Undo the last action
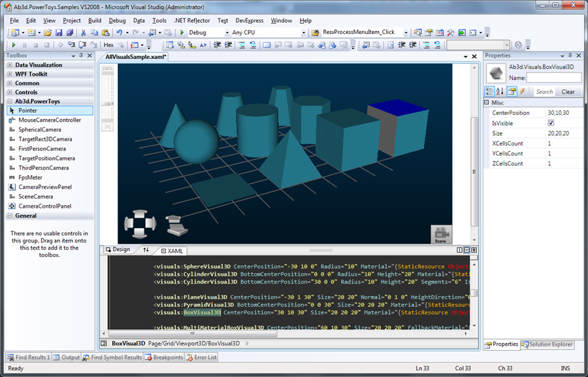The width and height of the screenshot is (588, 377). point(120,33)
